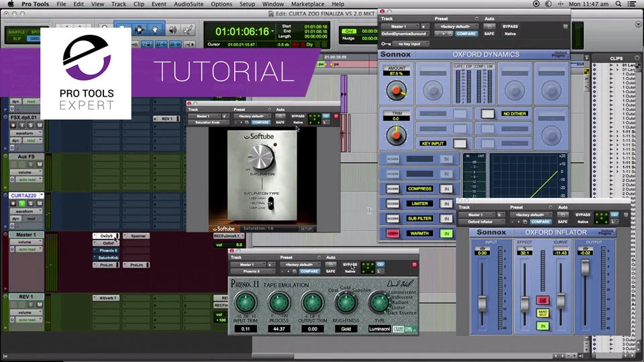
Task: Click the Oxford Inflator OUTPUT fader
Action: [x=585, y=268]
